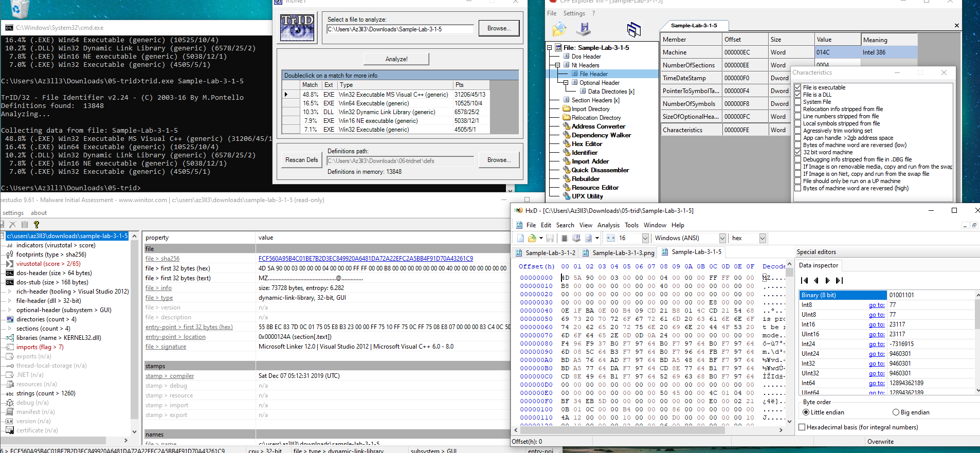Screen dimensions: 980x453
Task: Open the Windows (ANSI) charset dropdown
Action: pyautogui.click(x=722, y=238)
